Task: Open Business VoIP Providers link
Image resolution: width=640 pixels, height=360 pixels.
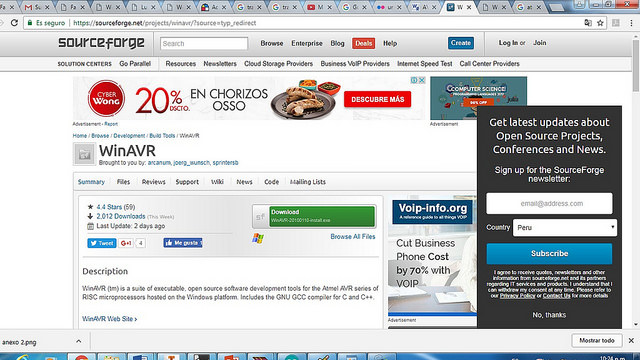Action: [355, 64]
